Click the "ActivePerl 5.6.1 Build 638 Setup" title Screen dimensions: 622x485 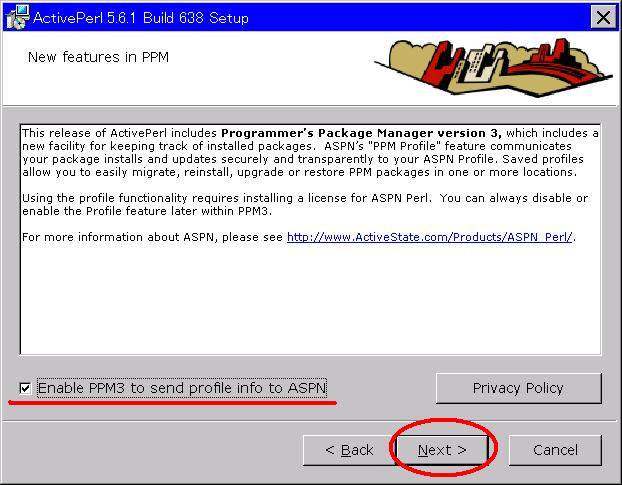pyautogui.click(x=141, y=18)
